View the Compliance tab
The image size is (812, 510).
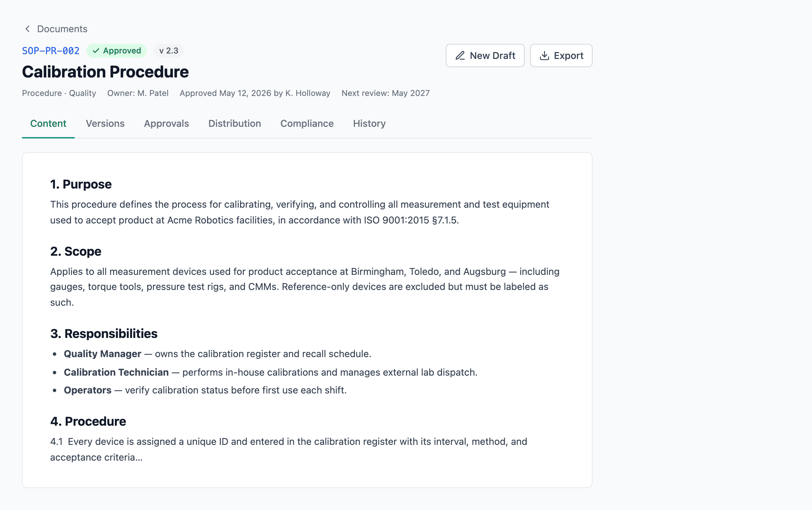point(307,123)
